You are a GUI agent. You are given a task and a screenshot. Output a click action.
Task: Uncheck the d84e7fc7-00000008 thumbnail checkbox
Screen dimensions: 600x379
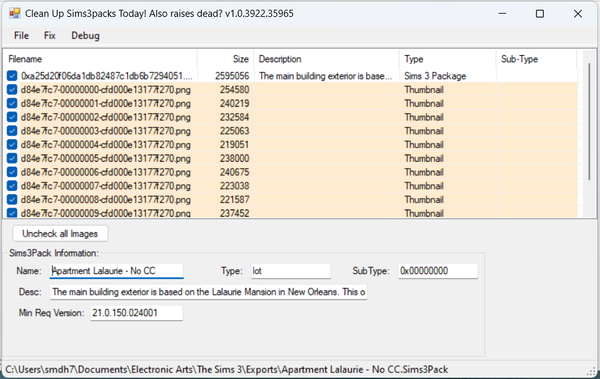12,199
